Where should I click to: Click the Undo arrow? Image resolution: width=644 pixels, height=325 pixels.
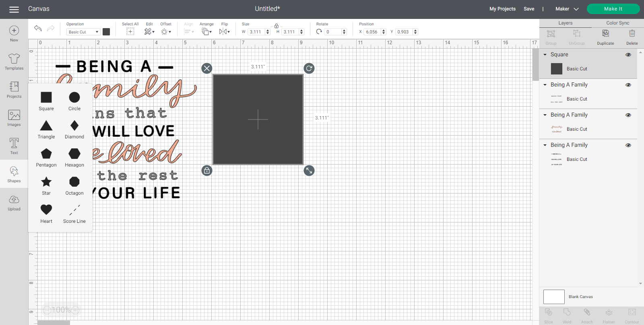click(38, 28)
